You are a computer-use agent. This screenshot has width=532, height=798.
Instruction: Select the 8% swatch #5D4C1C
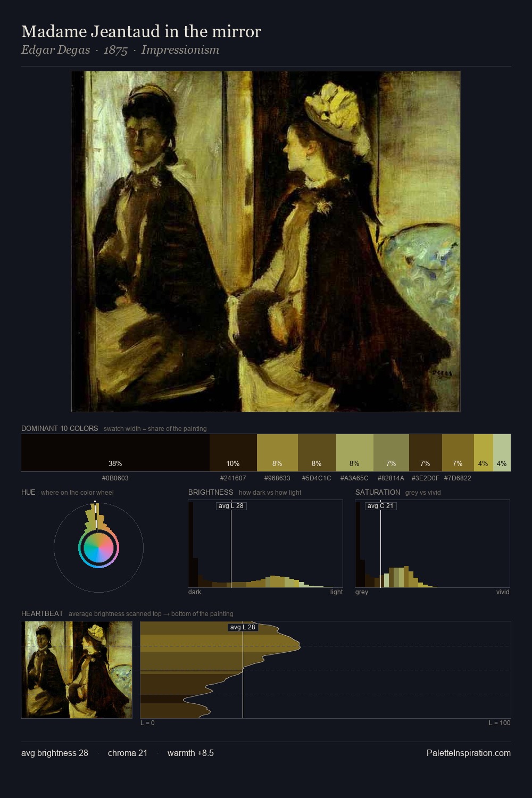point(317,453)
